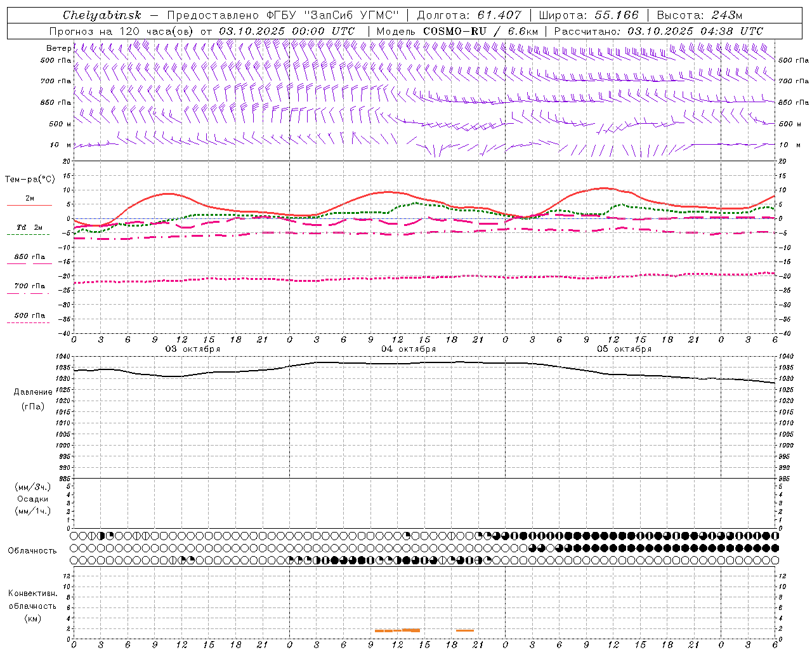Click the Рассчитано: 03.10.2025 04:38 UTC timestamp

(658, 31)
